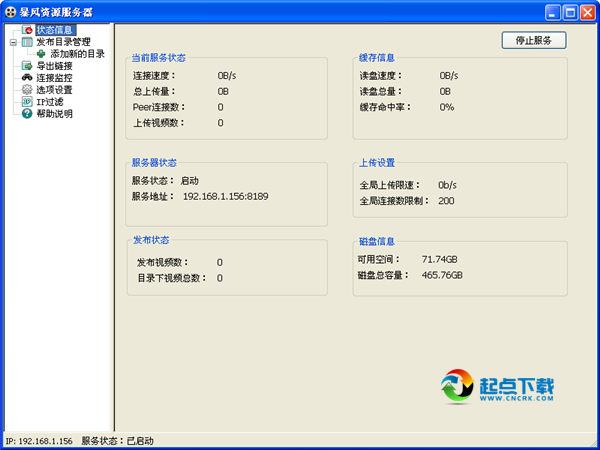Minimize the 暴风资源服务器 window

pos(553,13)
